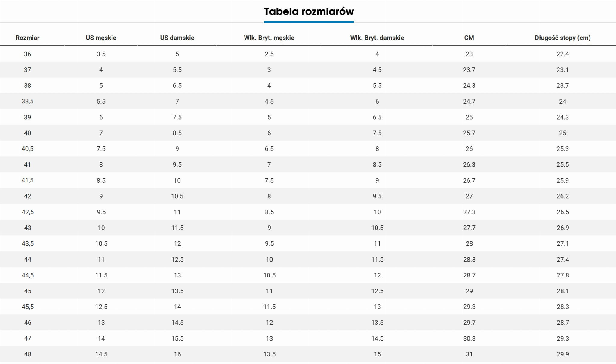Click US męskie value 3.5
Image resolution: width=616 pixels, height=364 pixels.
click(x=101, y=54)
